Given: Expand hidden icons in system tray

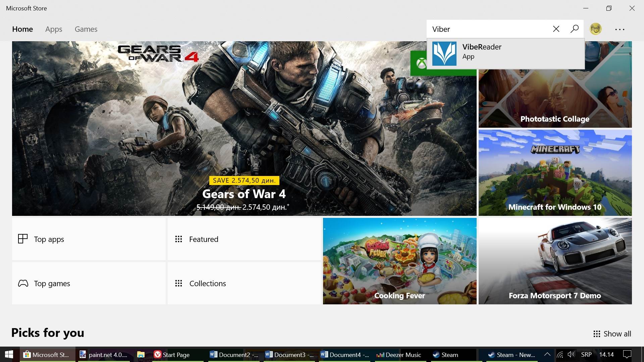Looking at the screenshot, I should [547, 354].
